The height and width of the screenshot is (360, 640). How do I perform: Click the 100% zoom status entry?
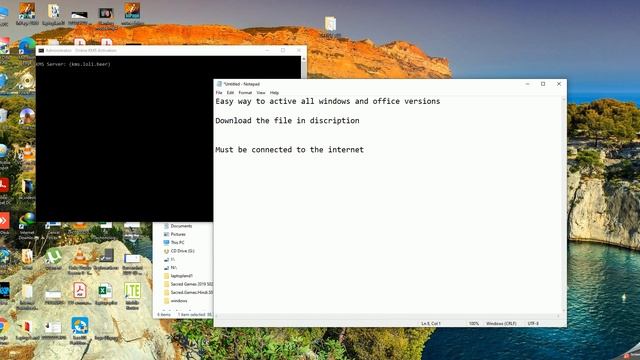[473, 323]
